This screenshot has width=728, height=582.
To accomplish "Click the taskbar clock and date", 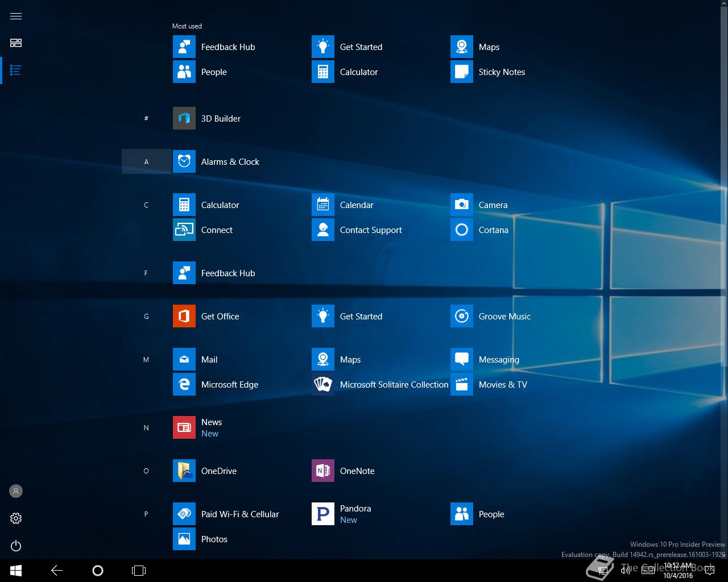I will [678, 571].
